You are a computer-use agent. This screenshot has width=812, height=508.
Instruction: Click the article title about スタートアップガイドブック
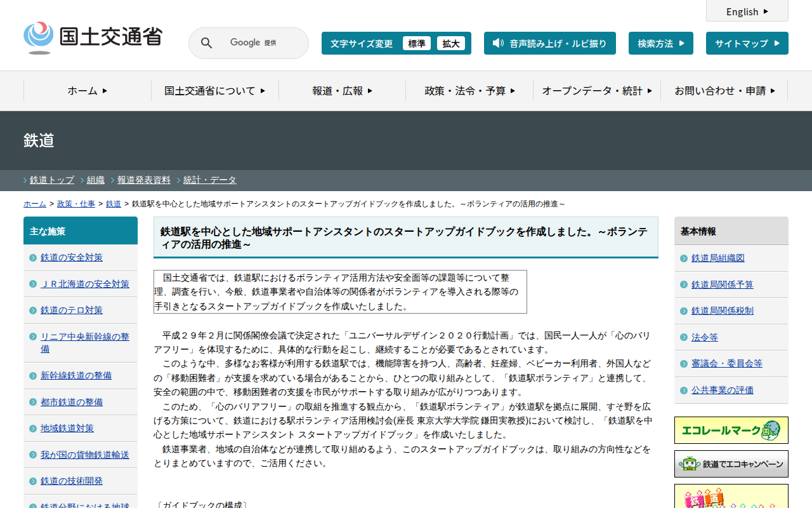pyautogui.click(x=406, y=237)
